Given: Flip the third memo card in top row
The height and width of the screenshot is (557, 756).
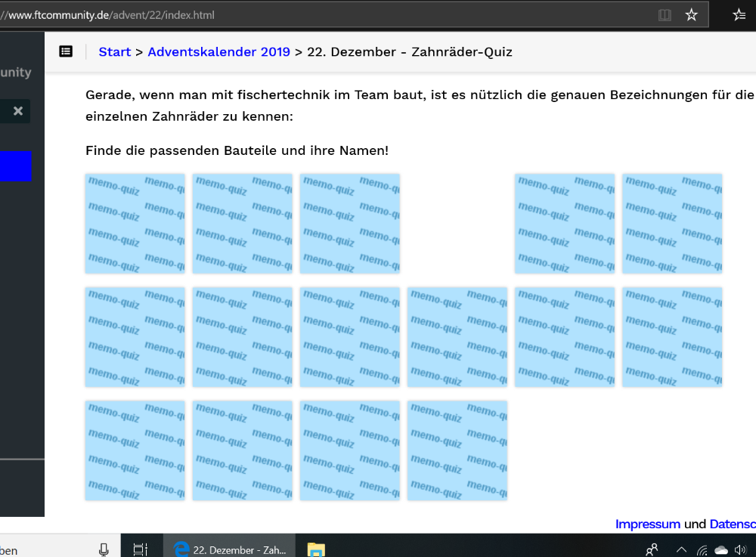Looking at the screenshot, I should [350, 224].
